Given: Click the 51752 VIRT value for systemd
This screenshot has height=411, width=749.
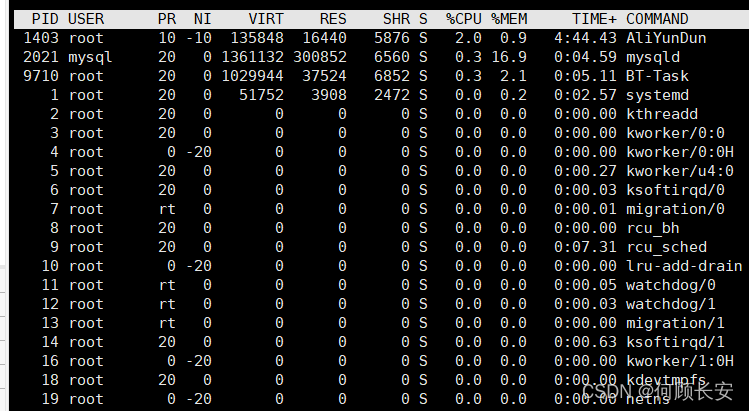Looking at the screenshot, I should (261, 95).
